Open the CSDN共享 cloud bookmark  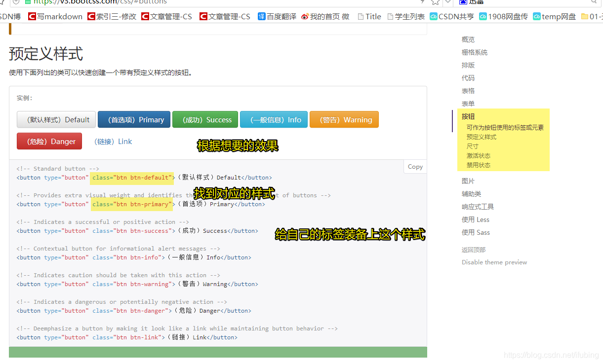[452, 16]
